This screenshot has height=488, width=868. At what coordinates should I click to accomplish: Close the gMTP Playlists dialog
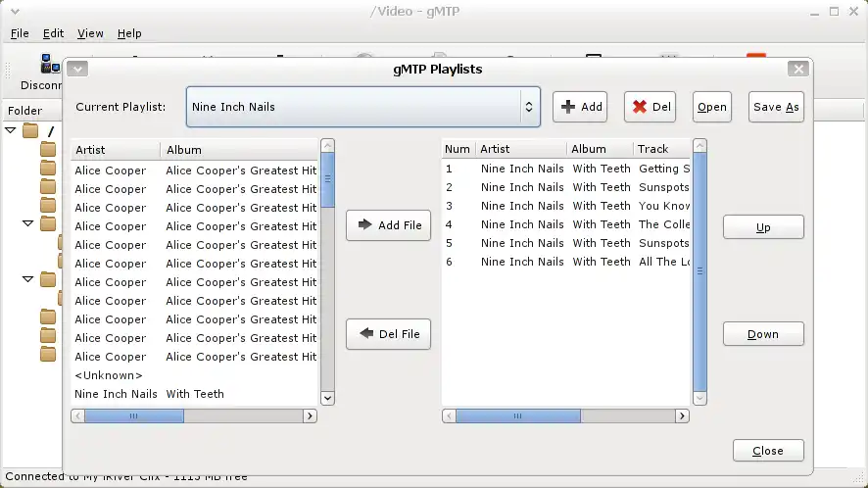coord(768,451)
